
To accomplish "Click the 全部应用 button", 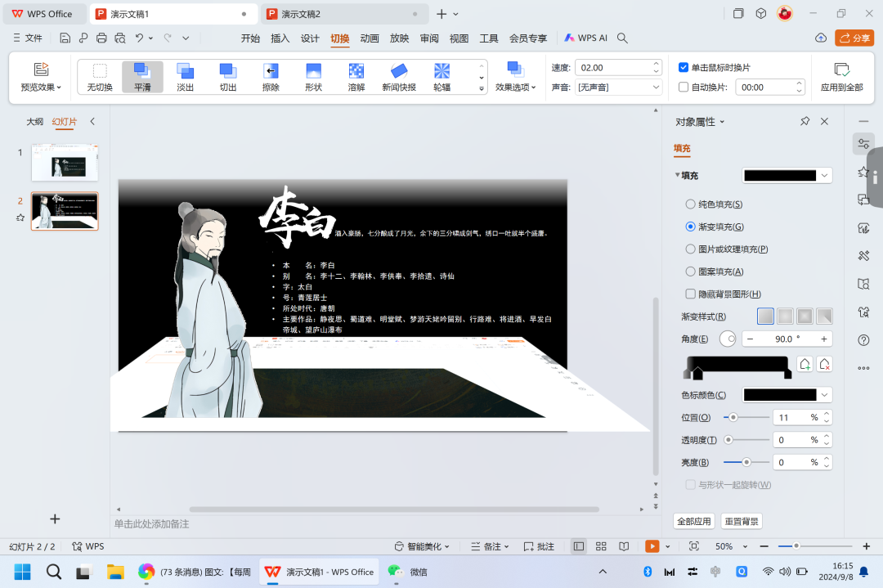I will point(694,522).
